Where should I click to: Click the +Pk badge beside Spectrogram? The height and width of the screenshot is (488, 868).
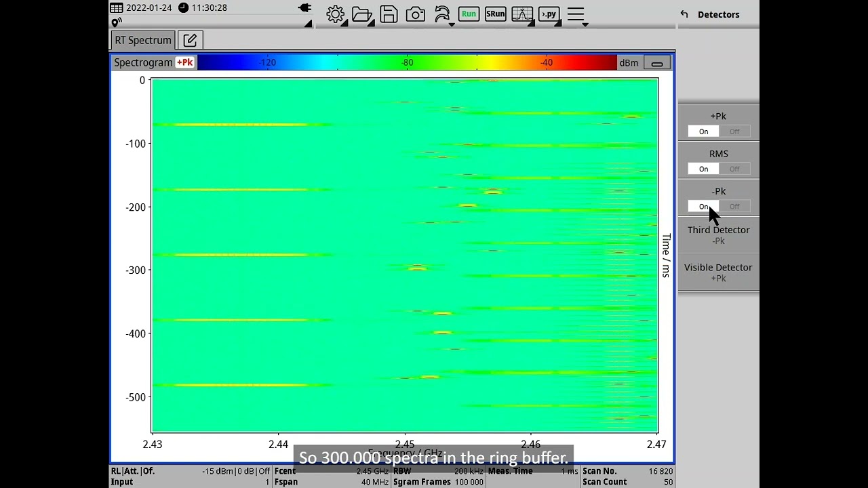point(184,62)
